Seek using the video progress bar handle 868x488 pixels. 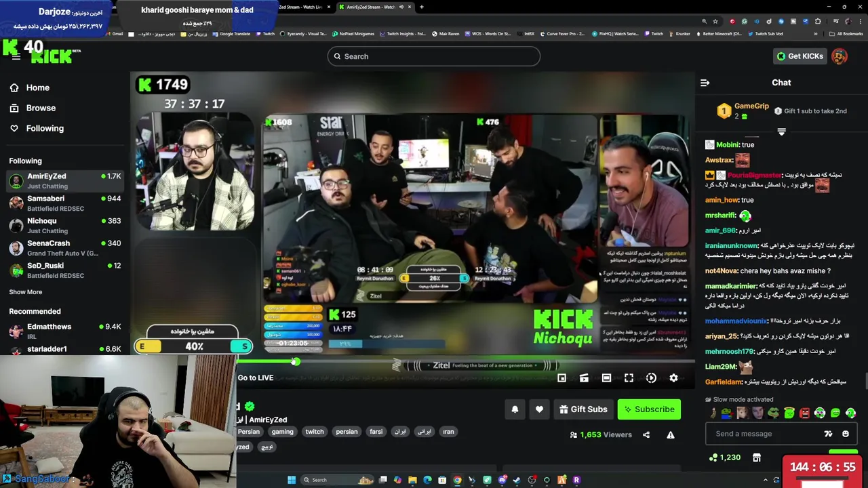[x=296, y=362]
